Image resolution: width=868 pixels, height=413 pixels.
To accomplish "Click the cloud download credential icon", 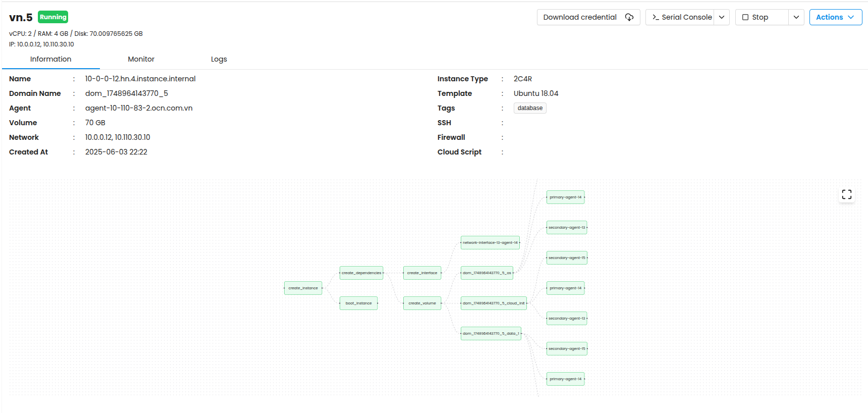I will 629,17.
